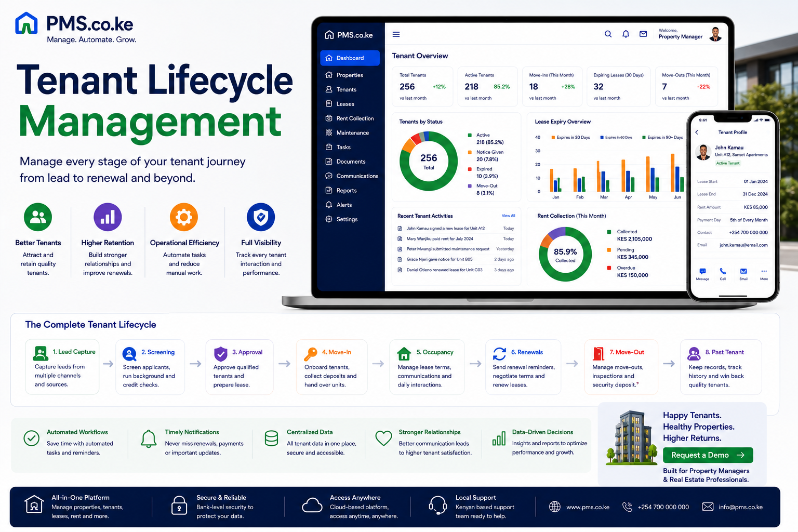798x532 pixels.
Task: Tap the Email icon on phone profile
Action: click(743, 271)
